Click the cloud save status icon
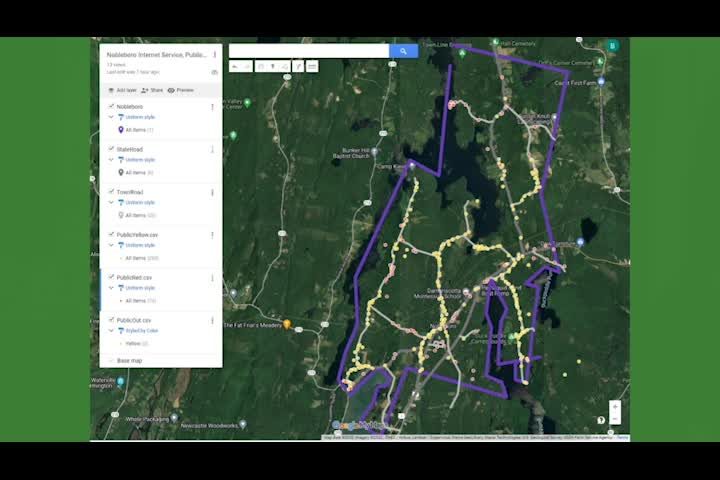Image resolution: width=720 pixels, height=480 pixels. (x=214, y=72)
